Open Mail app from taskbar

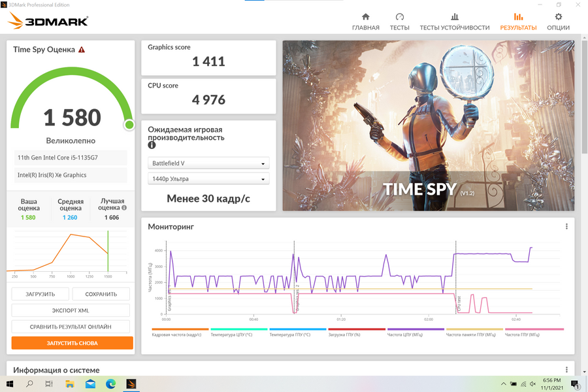click(x=90, y=384)
